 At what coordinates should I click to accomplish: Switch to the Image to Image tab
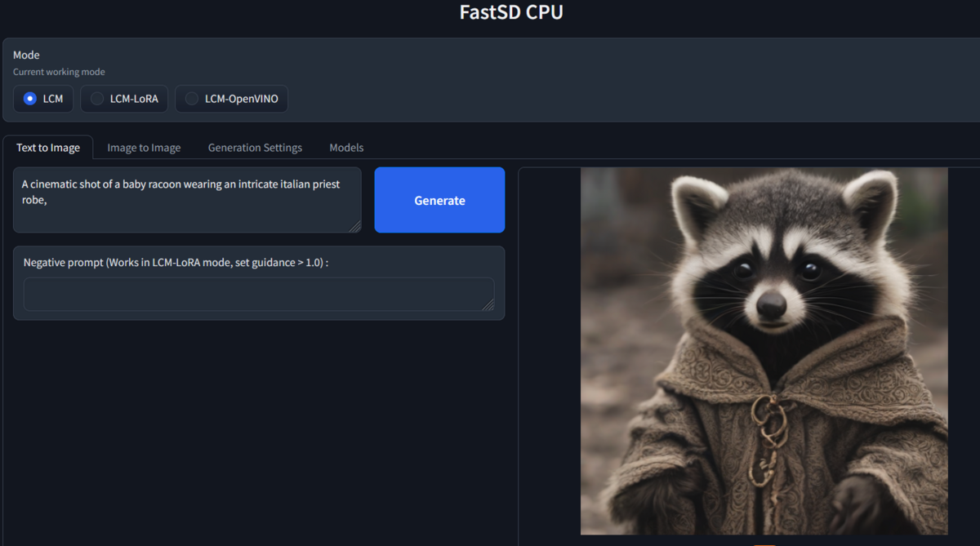[x=144, y=148]
